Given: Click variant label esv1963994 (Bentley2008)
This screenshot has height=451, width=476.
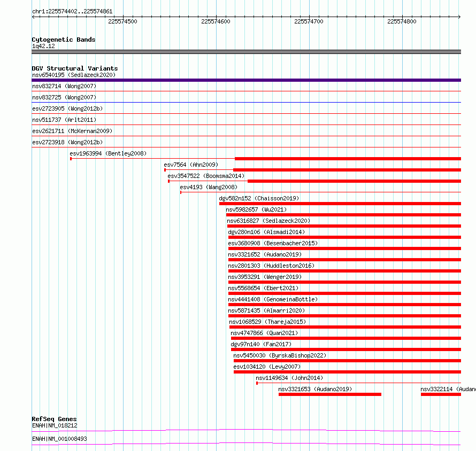Looking at the screenshot, I should (108, 153).
